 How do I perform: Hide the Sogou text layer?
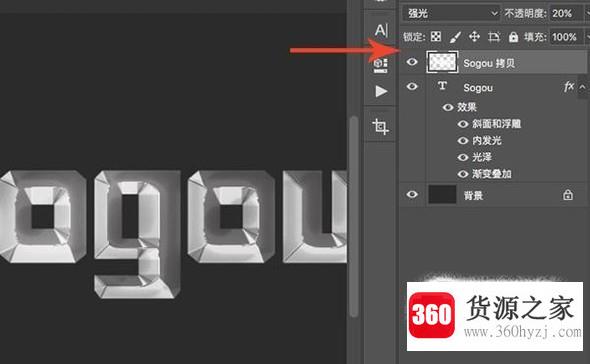[412, 86]
